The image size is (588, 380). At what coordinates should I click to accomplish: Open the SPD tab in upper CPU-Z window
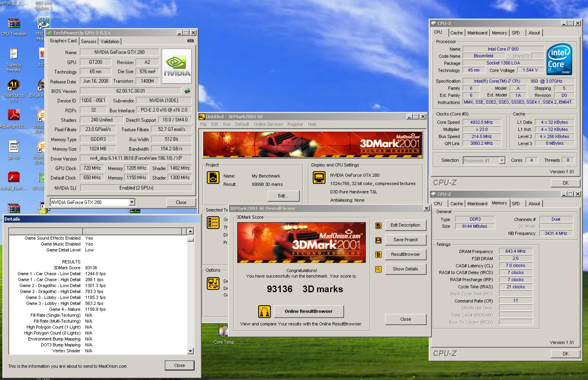(516, 33)
